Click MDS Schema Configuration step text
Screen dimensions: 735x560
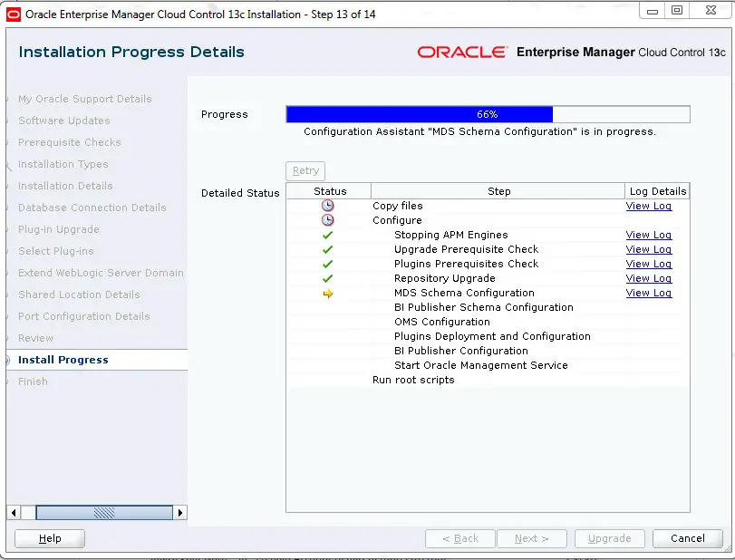coord(464,293)
